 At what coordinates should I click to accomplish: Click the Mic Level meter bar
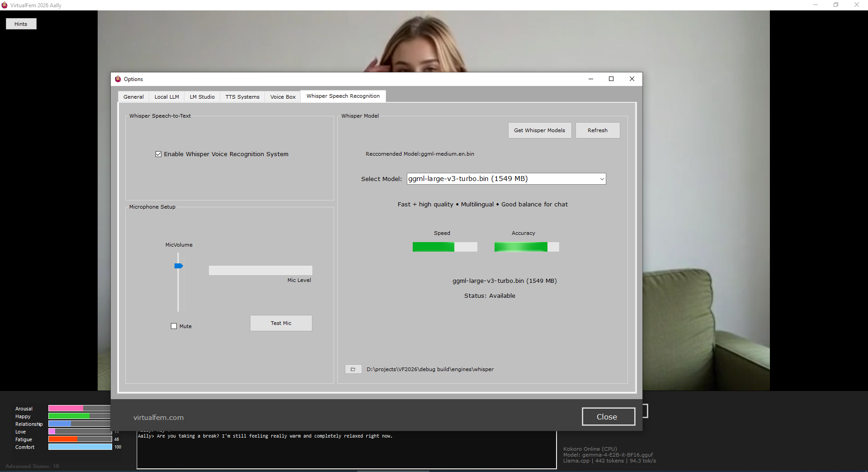(x=260, y=271)
